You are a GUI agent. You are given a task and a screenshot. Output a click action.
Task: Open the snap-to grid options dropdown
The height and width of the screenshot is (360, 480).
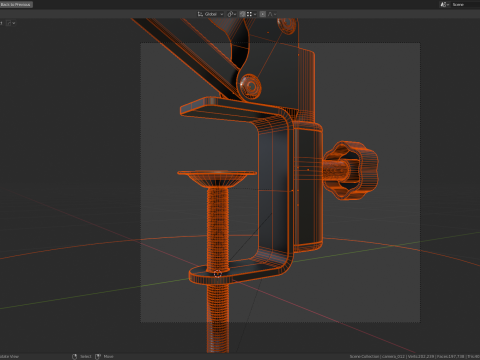251,14
